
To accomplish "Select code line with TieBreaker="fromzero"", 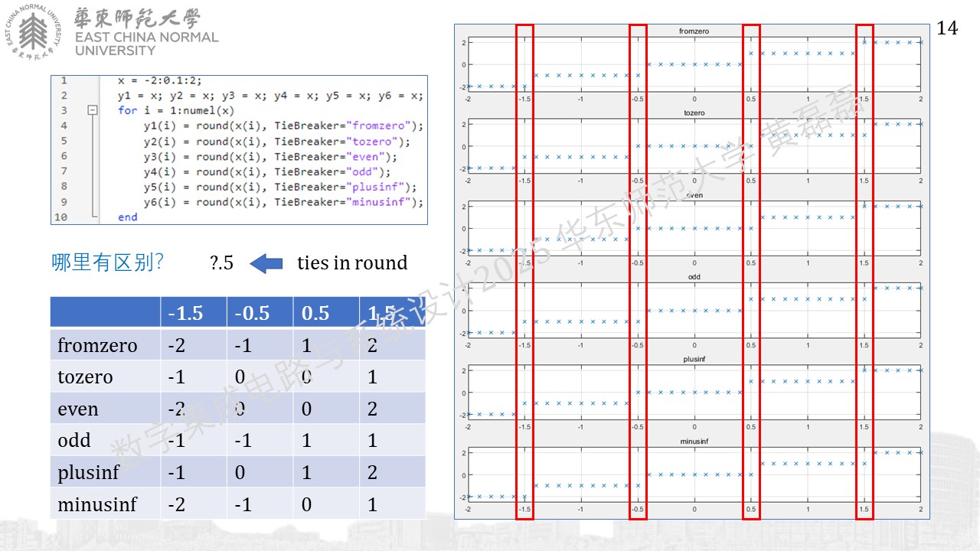I will click(x=283, y=126).
